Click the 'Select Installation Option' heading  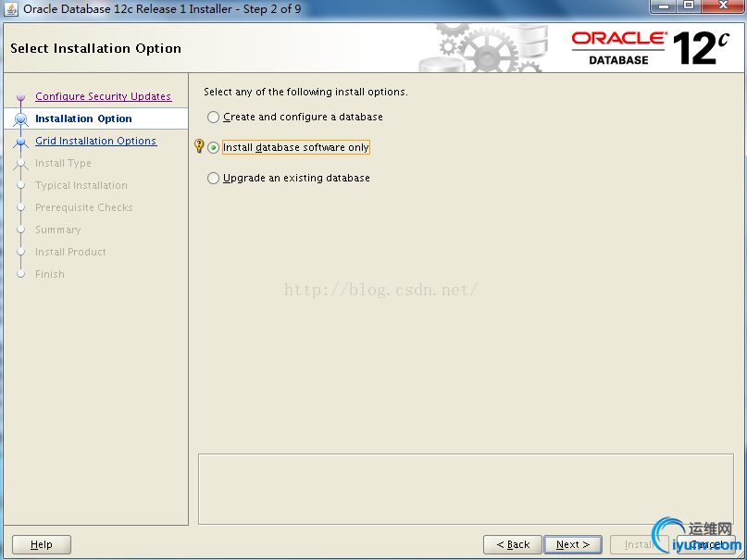click(95, 48)
